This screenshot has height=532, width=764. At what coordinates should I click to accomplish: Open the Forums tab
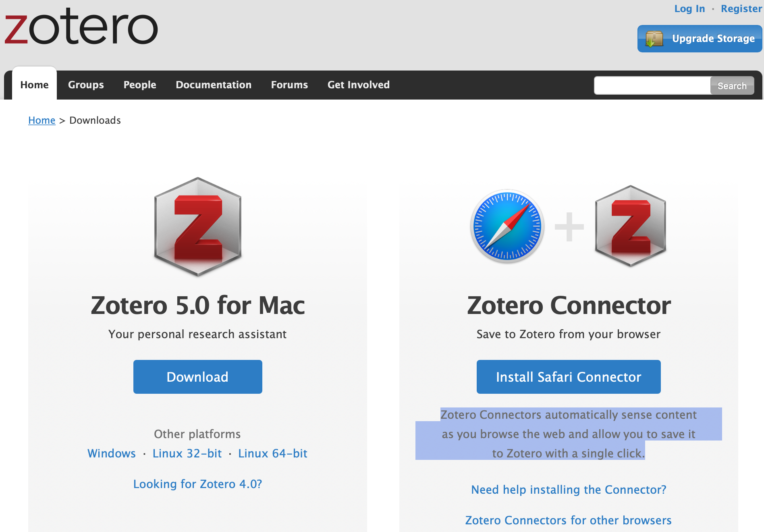click(x=289, y=85)
